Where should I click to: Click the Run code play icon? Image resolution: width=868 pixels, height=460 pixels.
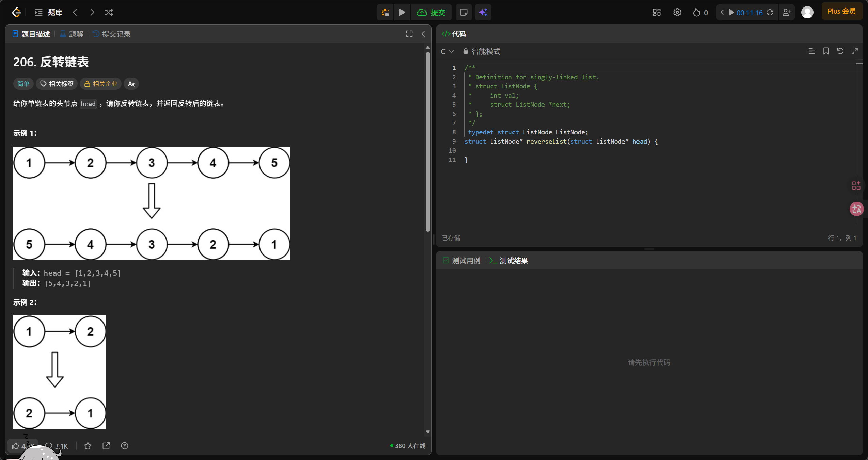coord(402,13)
